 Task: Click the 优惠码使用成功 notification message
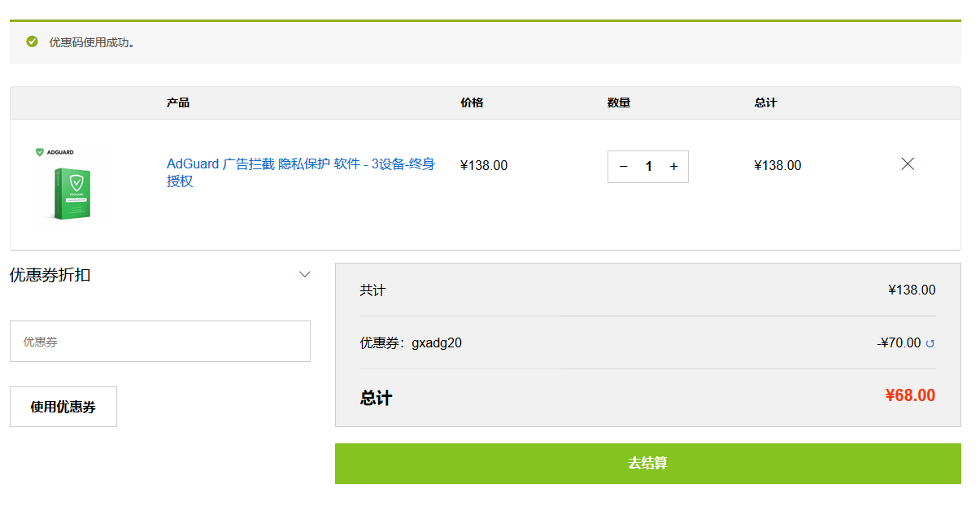[x=92, y=42]
